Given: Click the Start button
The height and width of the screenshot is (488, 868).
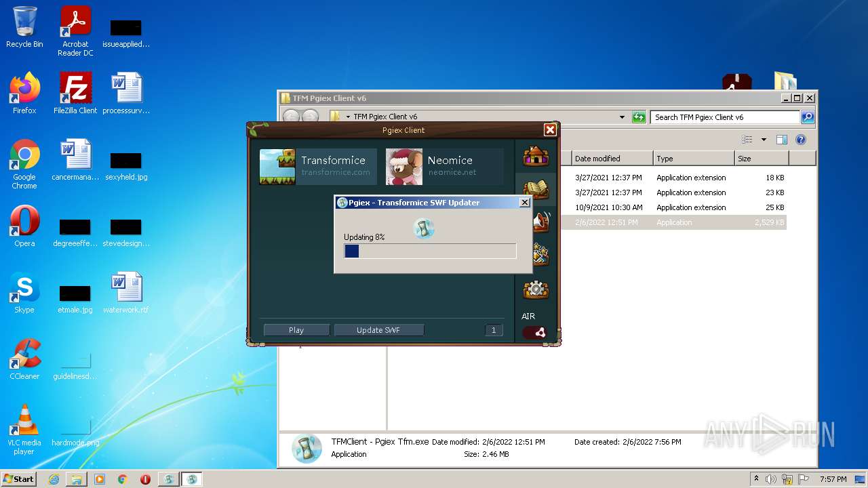Looking at the screenshot, I should pyautogui.click(x=18, y=479).
